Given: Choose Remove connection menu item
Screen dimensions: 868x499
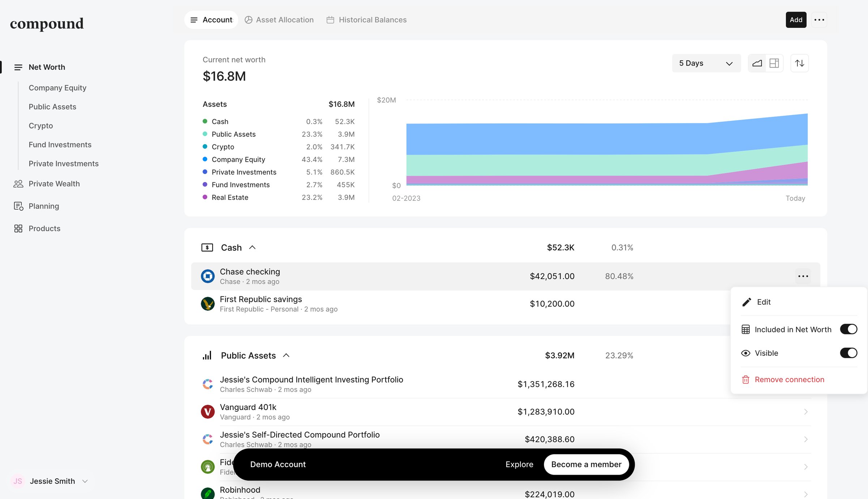Looking at the screenshot, I should [x=799, y=380].
